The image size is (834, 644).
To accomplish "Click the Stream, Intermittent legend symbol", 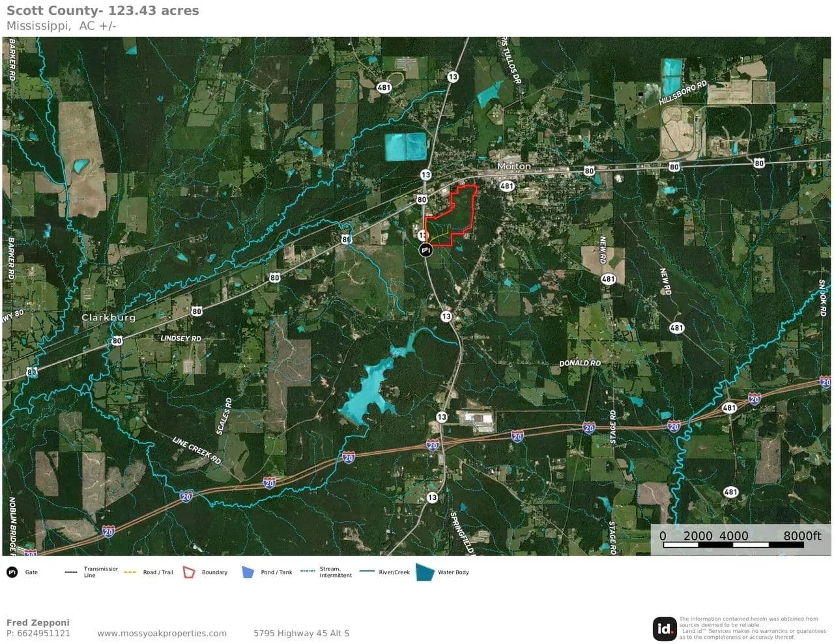I will (x=308, y=571).
